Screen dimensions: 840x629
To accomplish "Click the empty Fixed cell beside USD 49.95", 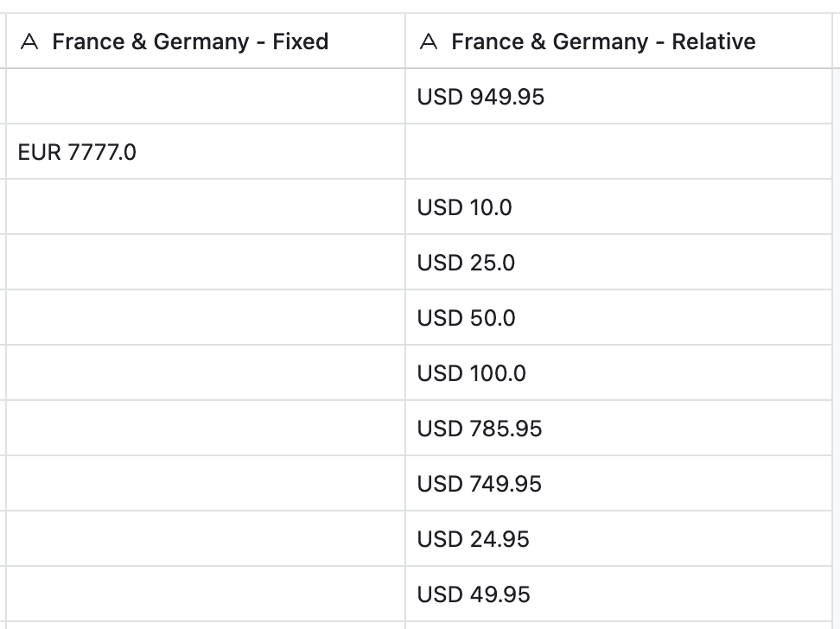I will point(206,594).
